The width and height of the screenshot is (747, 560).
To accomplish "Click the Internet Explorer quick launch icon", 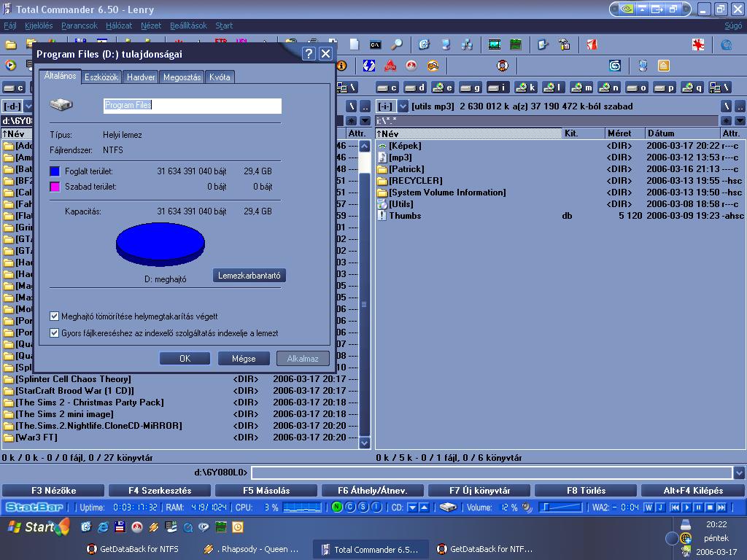I will (103, 527).
